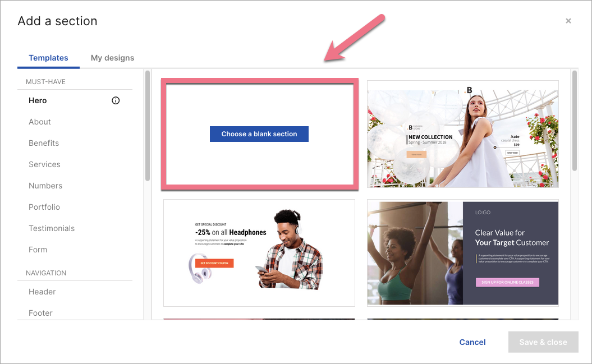The image size is (592, 364).
Task: Switch to the My designs tab
Action: tap(112, 58)
